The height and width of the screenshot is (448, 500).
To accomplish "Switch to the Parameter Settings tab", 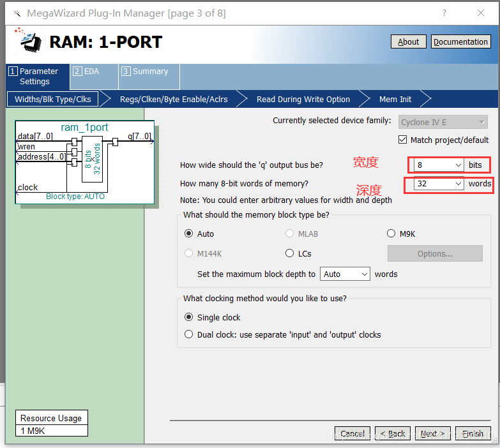I will [x=38, y=77].
